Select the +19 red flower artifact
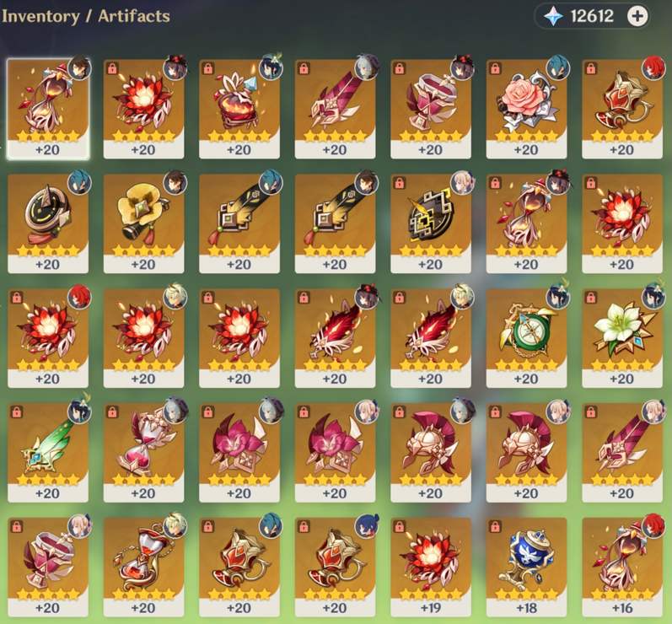The height and width of the screenshot is (624, 672). pos(431,567)
